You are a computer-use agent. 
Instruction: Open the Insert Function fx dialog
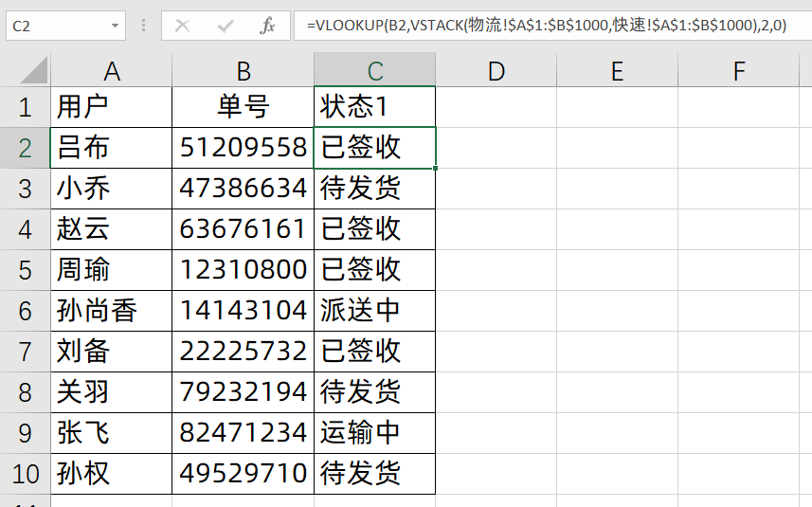click(267, 26)
